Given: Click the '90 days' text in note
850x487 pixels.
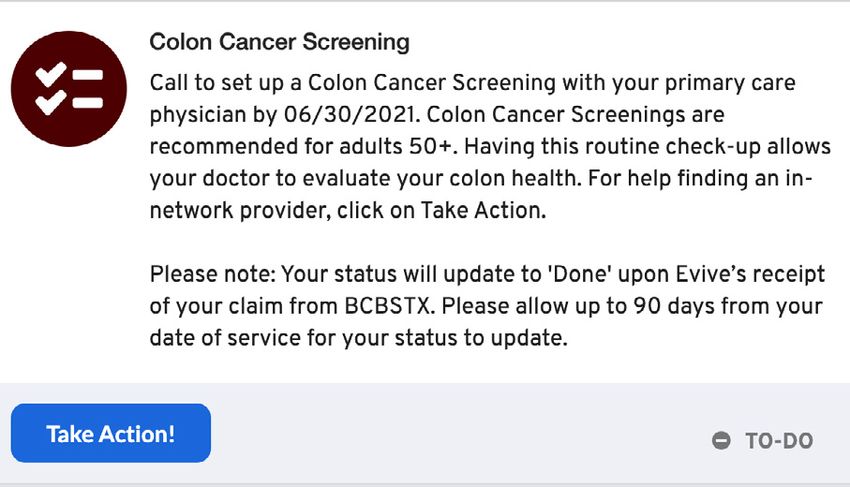Looking at the screenshot, I should pyautogui.click(x=674, y=306).
